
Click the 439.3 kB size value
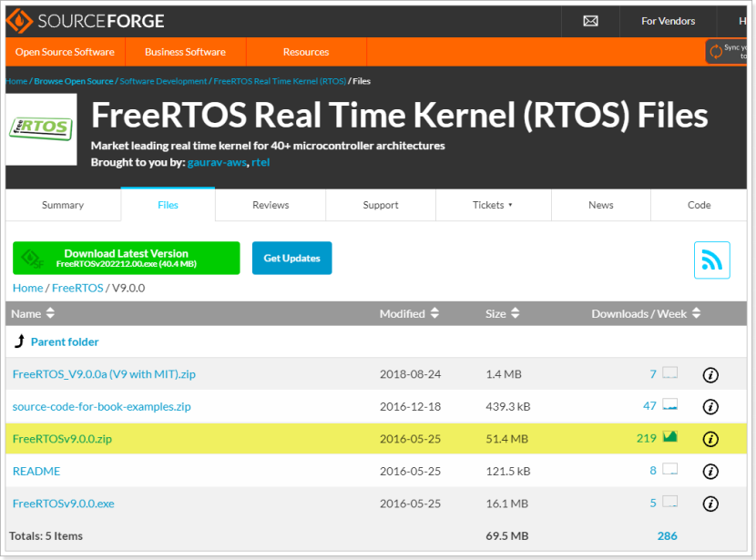click(x=507, y=406)
